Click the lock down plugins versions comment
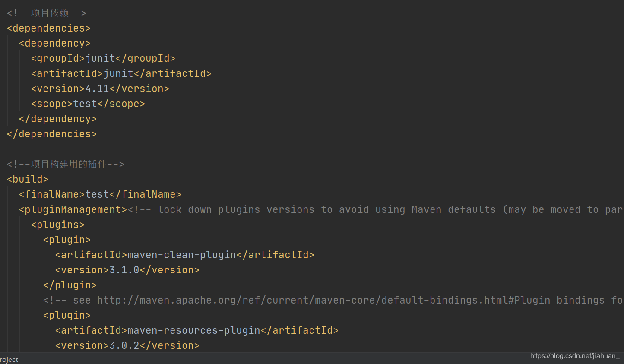624x364 pixels. pyautogui.click(x=376, y=209)
